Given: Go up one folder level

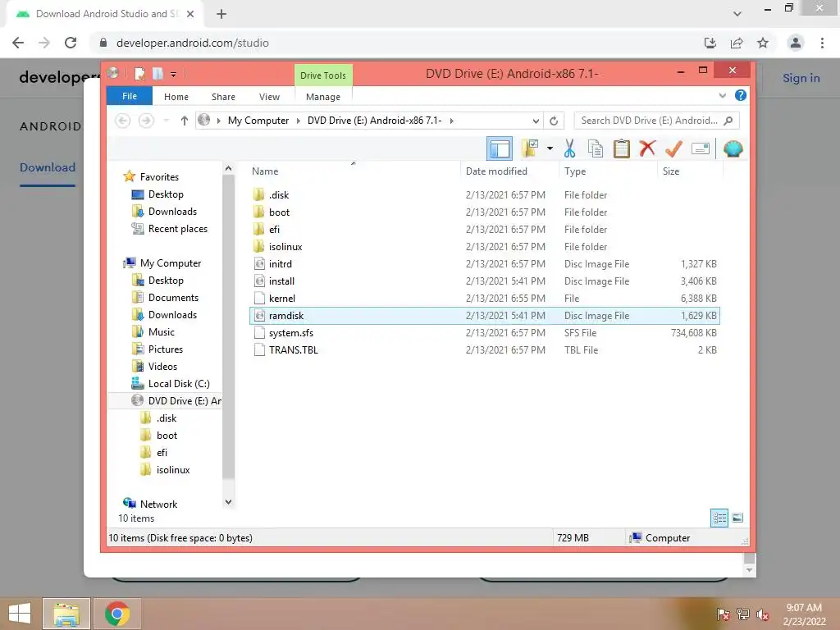Looking at the screenshot, I should pyautogui.click(x=185, y=121).
